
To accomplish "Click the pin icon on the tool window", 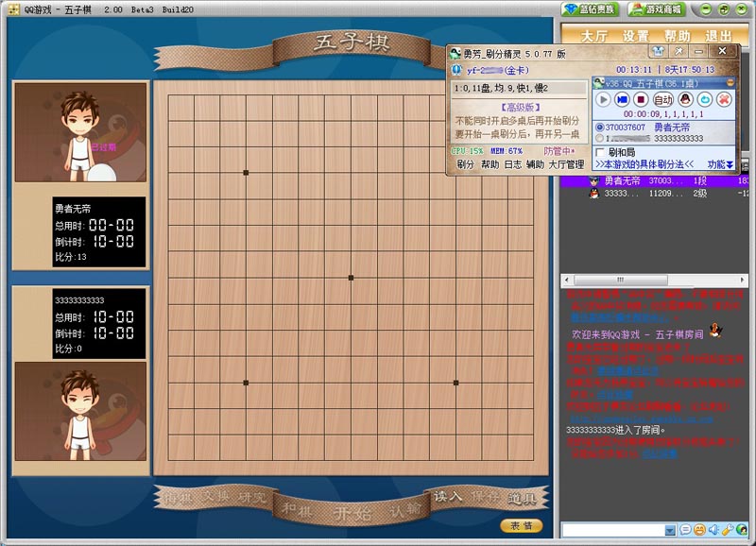I will point(679,51).
